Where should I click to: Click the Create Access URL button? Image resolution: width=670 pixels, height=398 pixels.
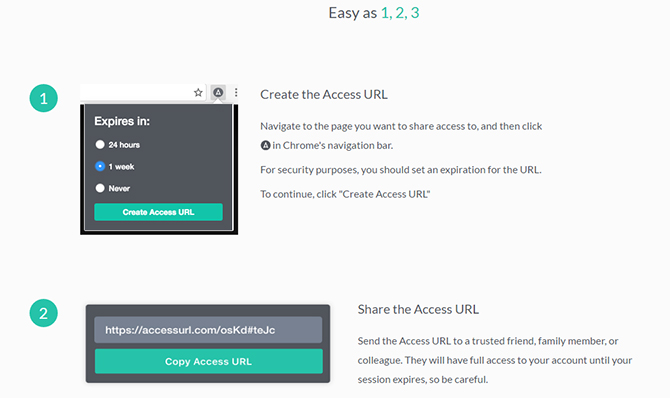click(159, 212)
